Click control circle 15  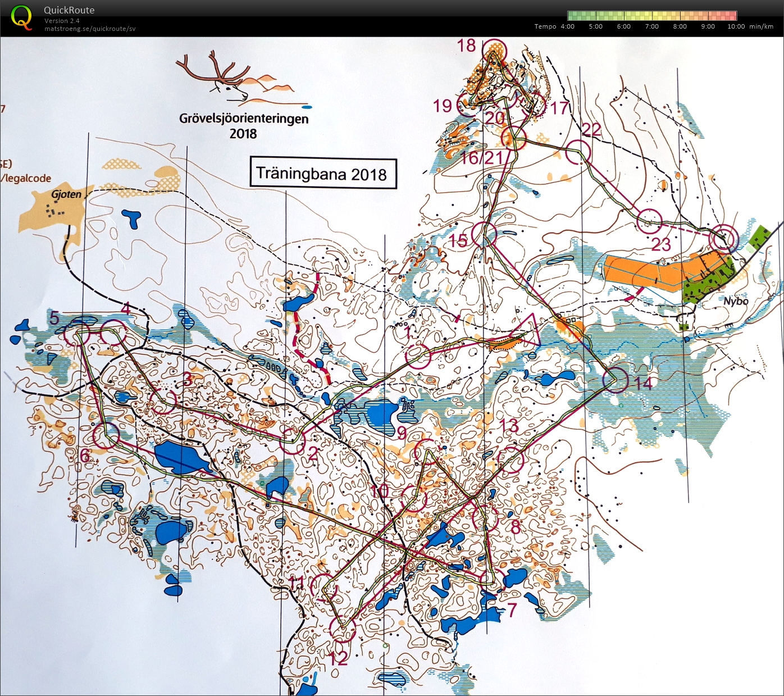point(484,234)
